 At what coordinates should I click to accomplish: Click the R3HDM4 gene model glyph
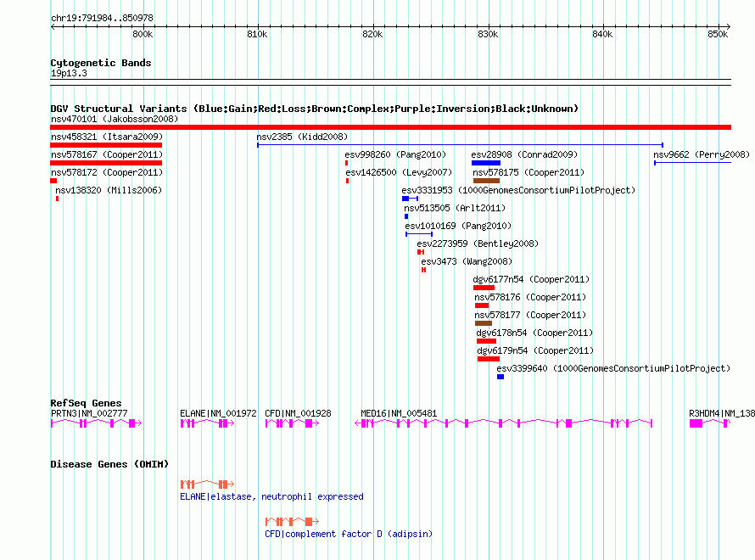[710, 423]
